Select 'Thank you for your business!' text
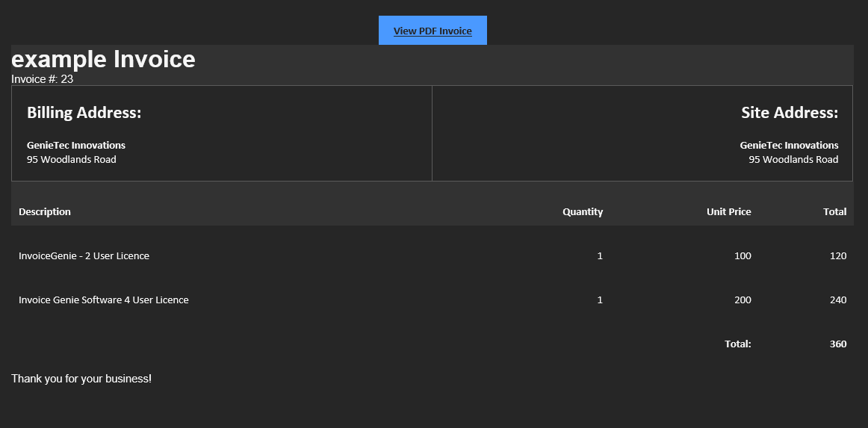Image resolution: width=868 pixels, height=428 pixels. 81,379
